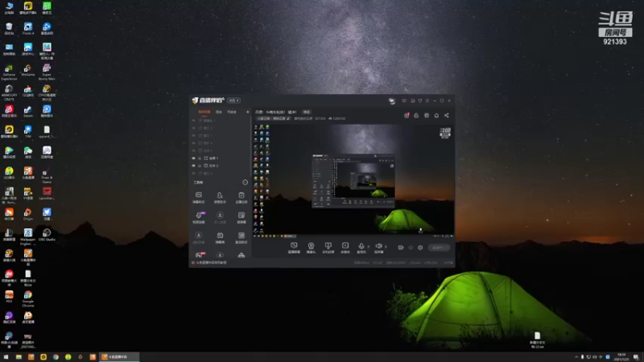
Task: Collapse the toolbox section with round button
Action: click(246, 183)
